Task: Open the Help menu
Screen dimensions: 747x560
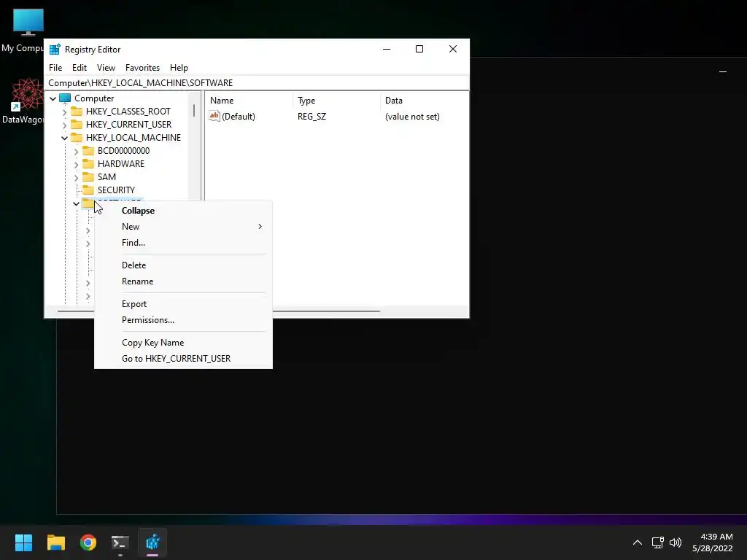Action: (x=179, y=68)
